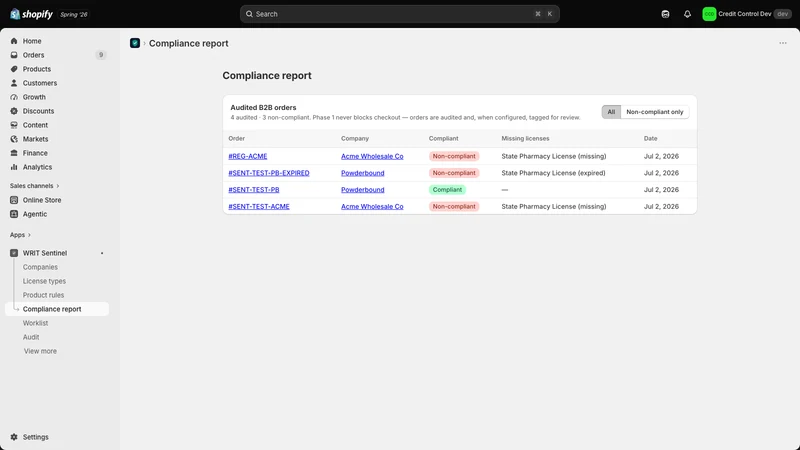Image resolution: width=800 pixels, height=450 pixels.
Task: Click the pin dot beside WRIT Sentinel
Action: (x=102, y=253)
